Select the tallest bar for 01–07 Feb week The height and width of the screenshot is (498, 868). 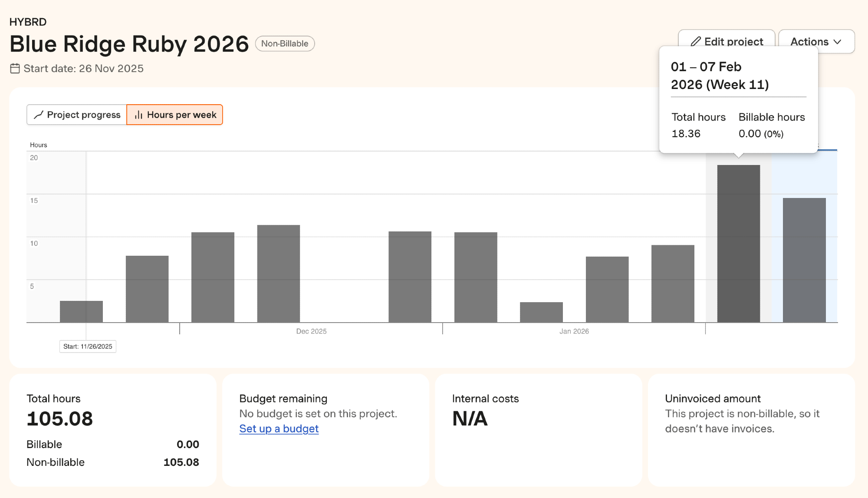(738, 243)
